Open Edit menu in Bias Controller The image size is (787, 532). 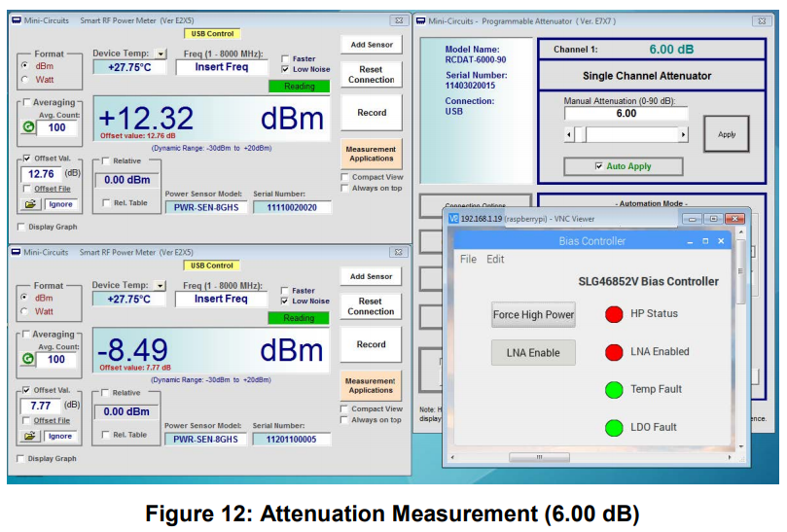(x=495, y=260)
